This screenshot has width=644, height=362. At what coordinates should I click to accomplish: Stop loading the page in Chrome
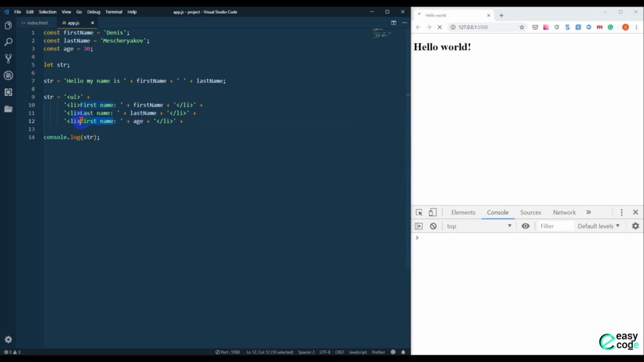[440, 27]
